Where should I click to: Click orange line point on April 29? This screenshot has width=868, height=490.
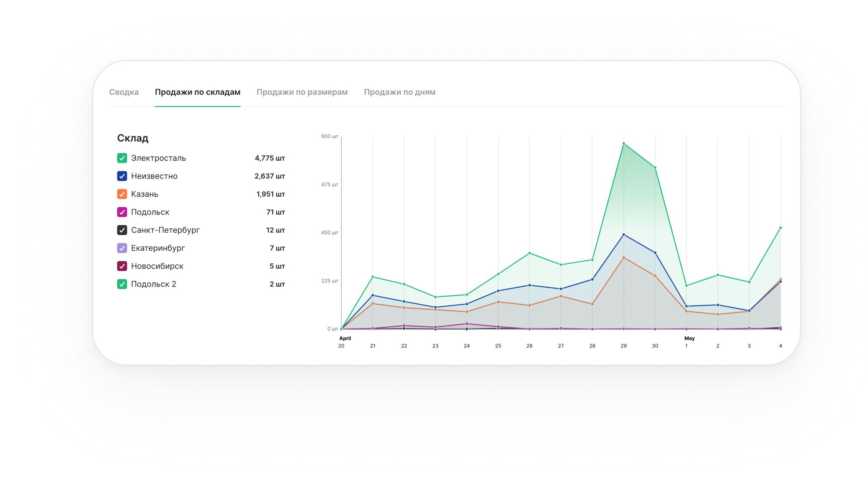(624, 258)
